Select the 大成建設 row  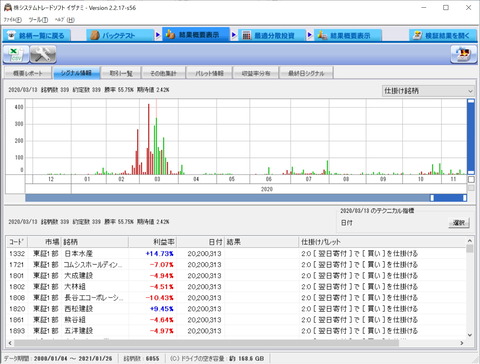[236, 276]
